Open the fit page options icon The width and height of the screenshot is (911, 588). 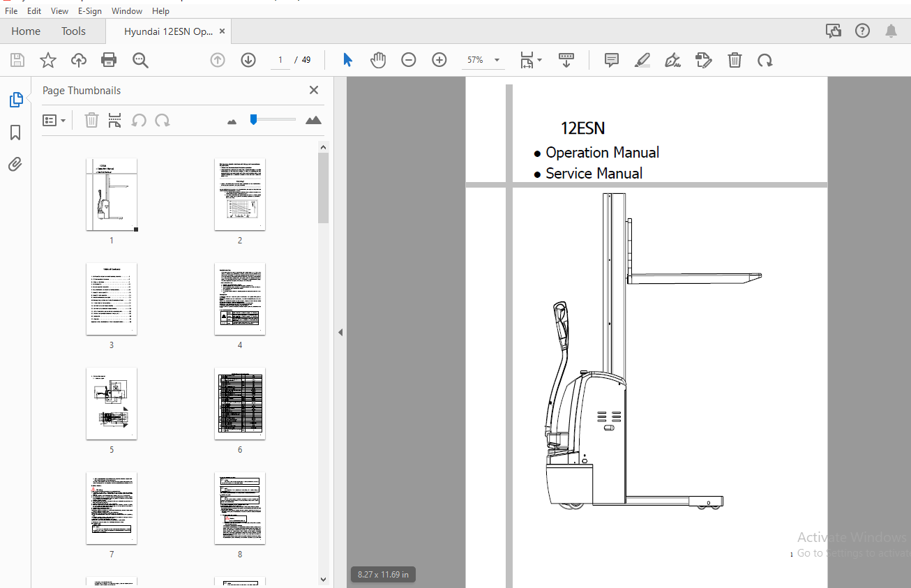point(527,60)
